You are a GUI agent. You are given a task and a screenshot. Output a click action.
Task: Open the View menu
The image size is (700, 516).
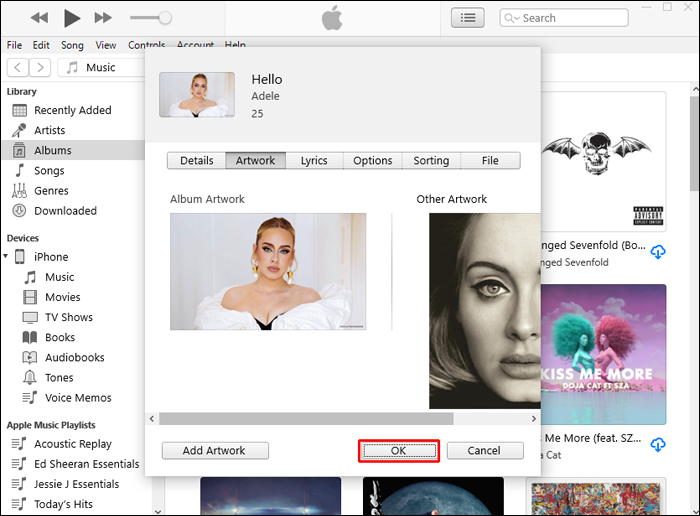(x=105, y=45)
